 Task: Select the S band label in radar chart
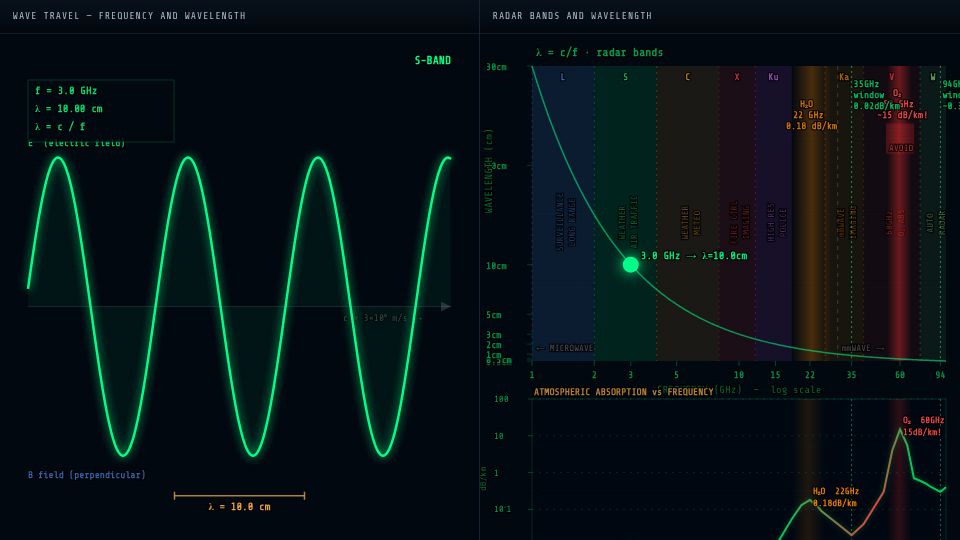[625, 77]
